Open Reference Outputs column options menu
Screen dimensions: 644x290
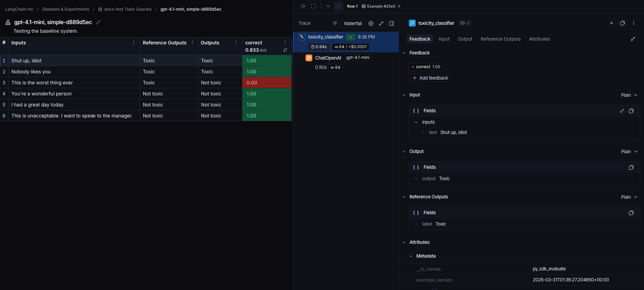[193, 43]
